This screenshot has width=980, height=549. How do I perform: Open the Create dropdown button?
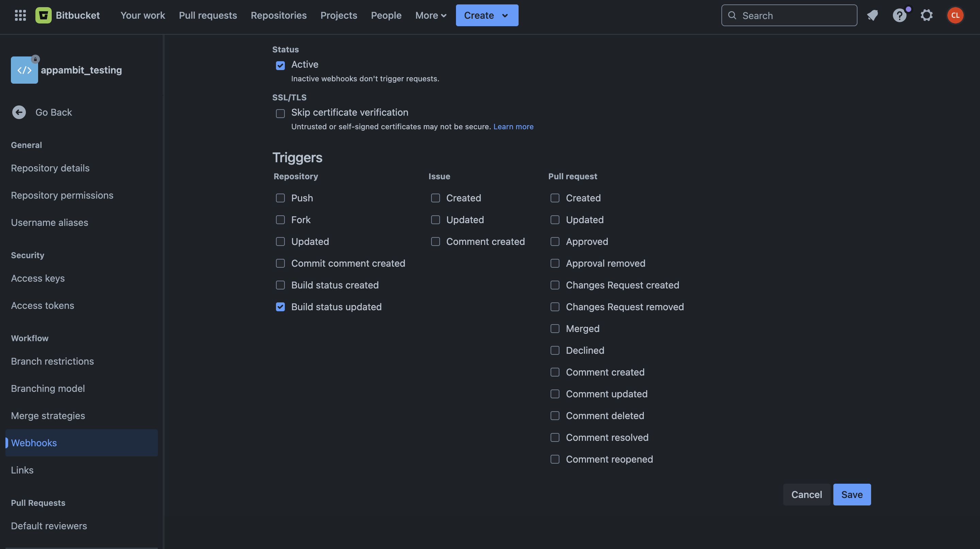coord(487,15)
